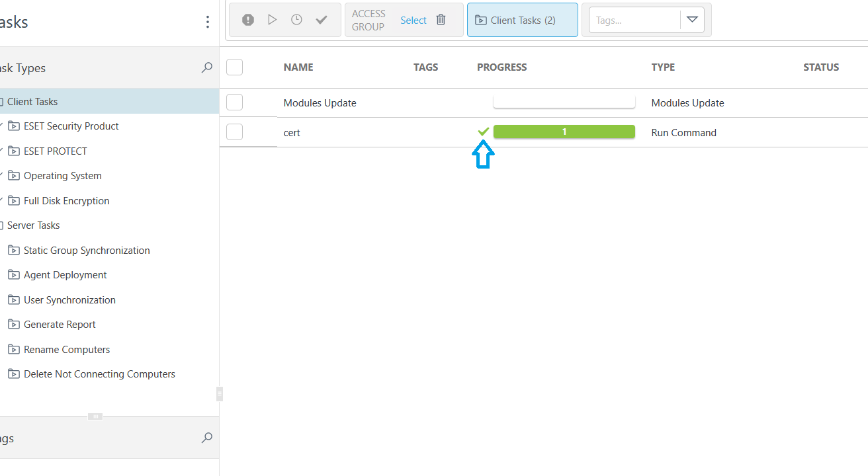Click the running status play filter icon
The image size is (868, 476).
[273, 20]
